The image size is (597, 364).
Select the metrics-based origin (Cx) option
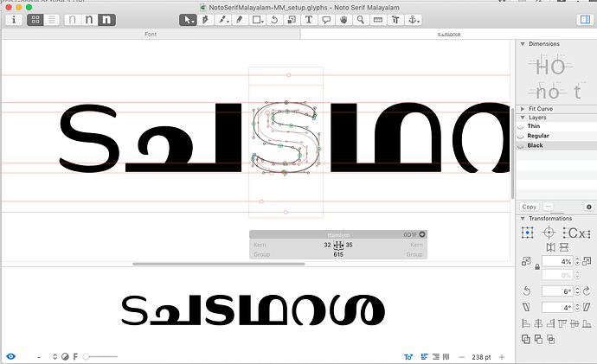click(x=577, y=233)
